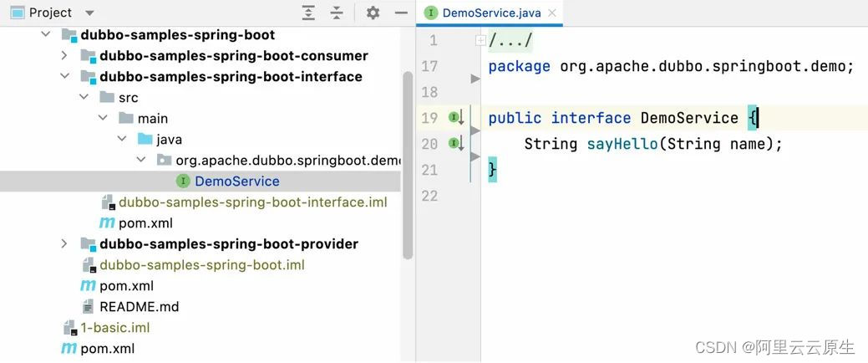Click the Collapse All toolbar icon

click(337, 13)
